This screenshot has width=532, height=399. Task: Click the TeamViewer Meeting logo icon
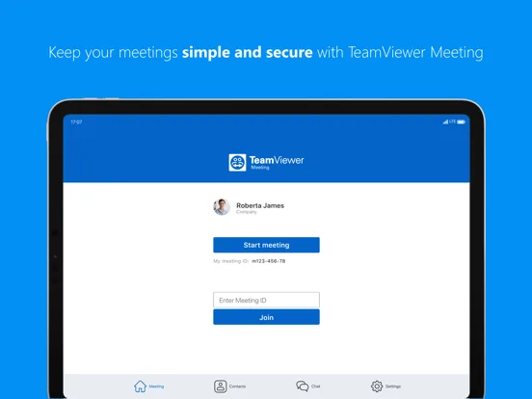(x=237, y=163)
